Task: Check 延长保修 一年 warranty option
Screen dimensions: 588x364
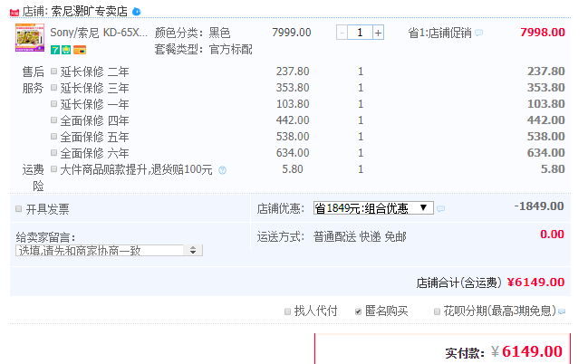Action: pos(54,103)
